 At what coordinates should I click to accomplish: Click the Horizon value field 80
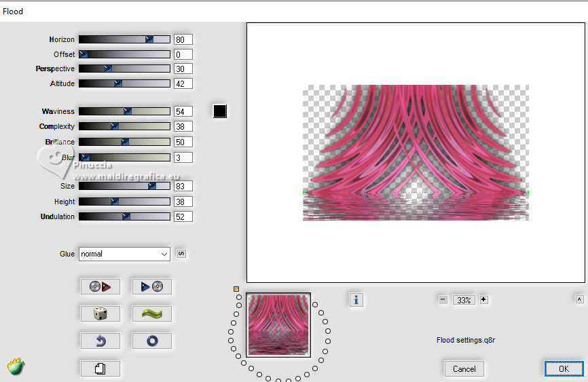click(183, 39)
